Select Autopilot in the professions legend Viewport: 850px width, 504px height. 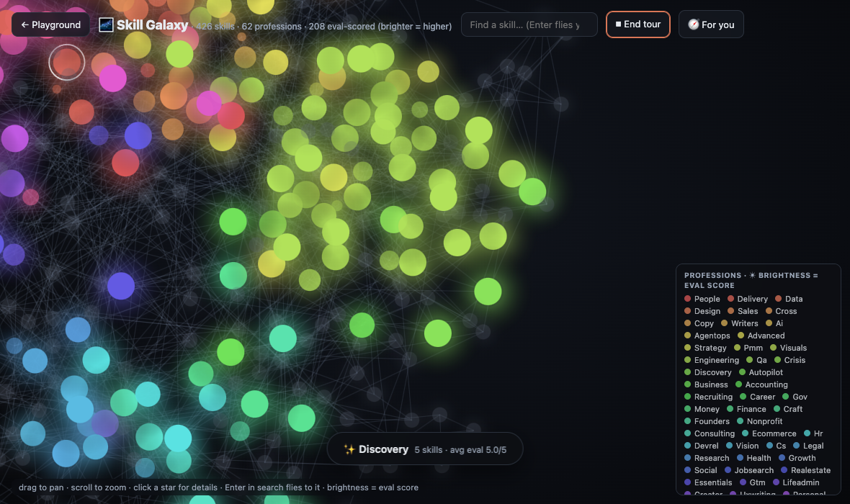[761, 372]
